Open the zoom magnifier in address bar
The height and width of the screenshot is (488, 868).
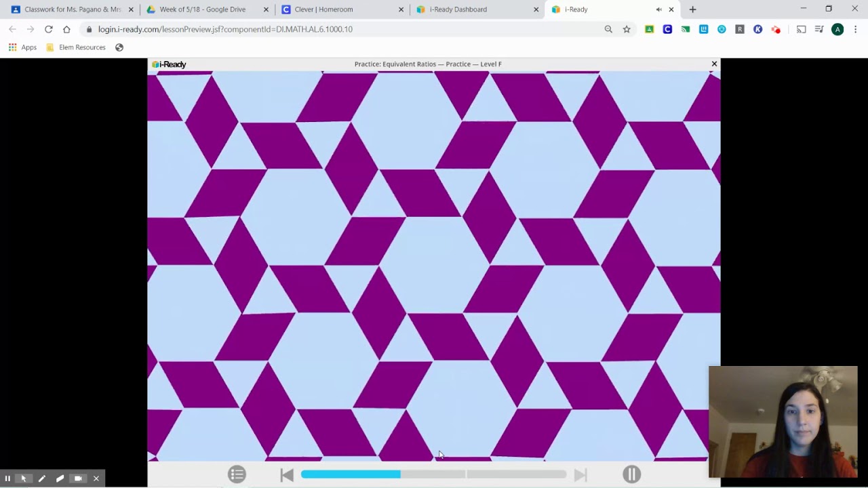point(608,29)
